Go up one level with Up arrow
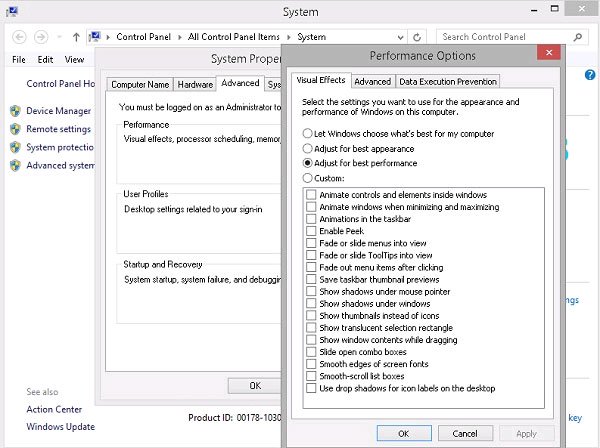This screenshot has width=600, height=448. (76, 37)
